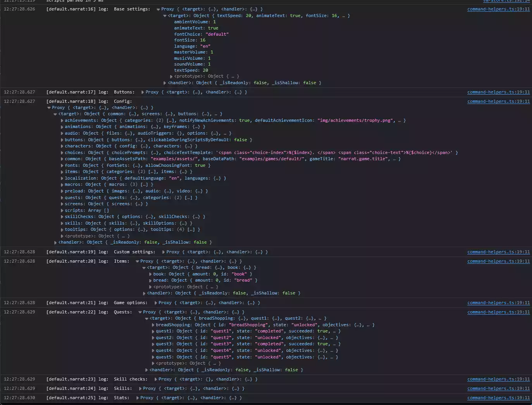Open command-helpers.ts link beside the Quests entry
532x405 pixels.
coord(498,312)
